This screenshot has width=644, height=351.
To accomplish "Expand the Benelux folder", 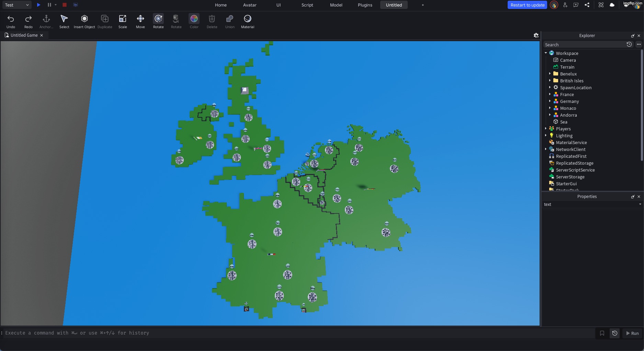I will point(550,74).
